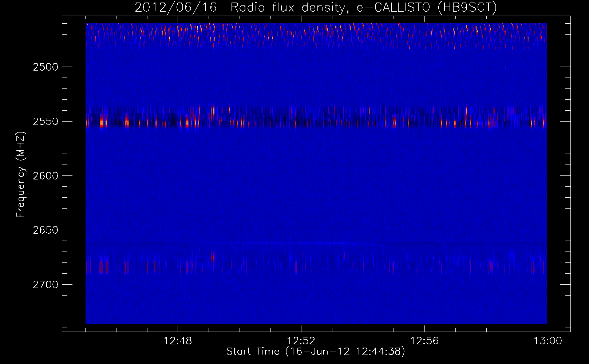
Task: Click the 12:52 time axis label
Action: click(x=301, y=341)
